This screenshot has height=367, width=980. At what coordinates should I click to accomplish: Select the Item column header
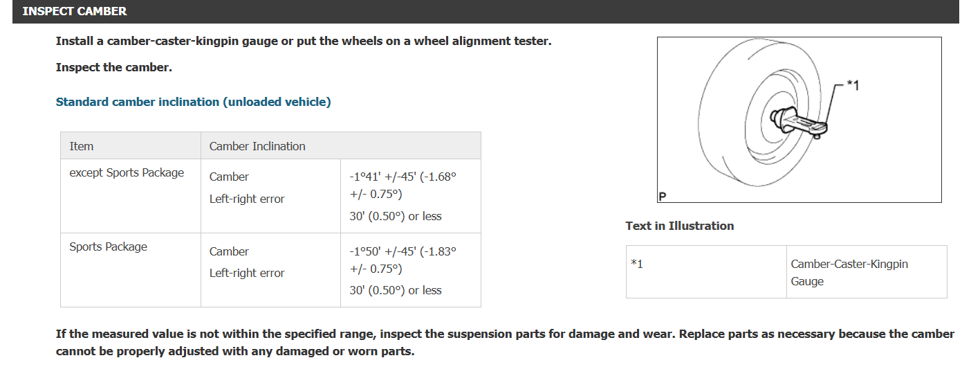click(82, 146)
